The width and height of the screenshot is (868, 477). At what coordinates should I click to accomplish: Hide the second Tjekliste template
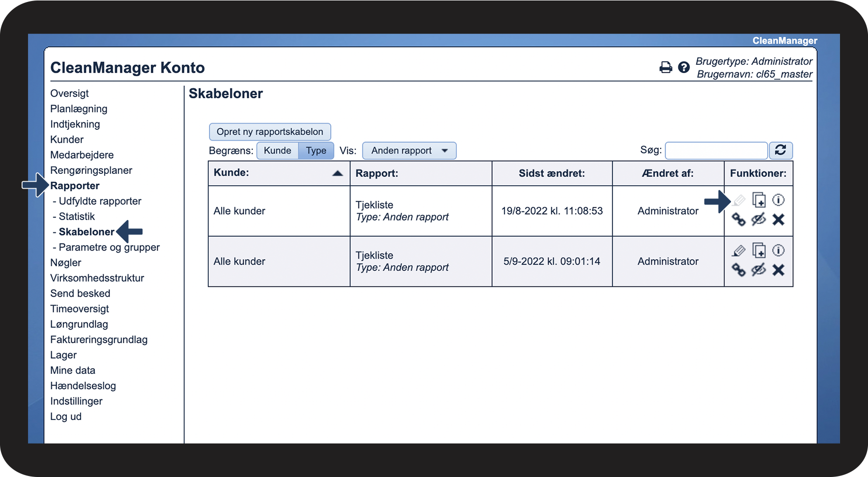758,270
